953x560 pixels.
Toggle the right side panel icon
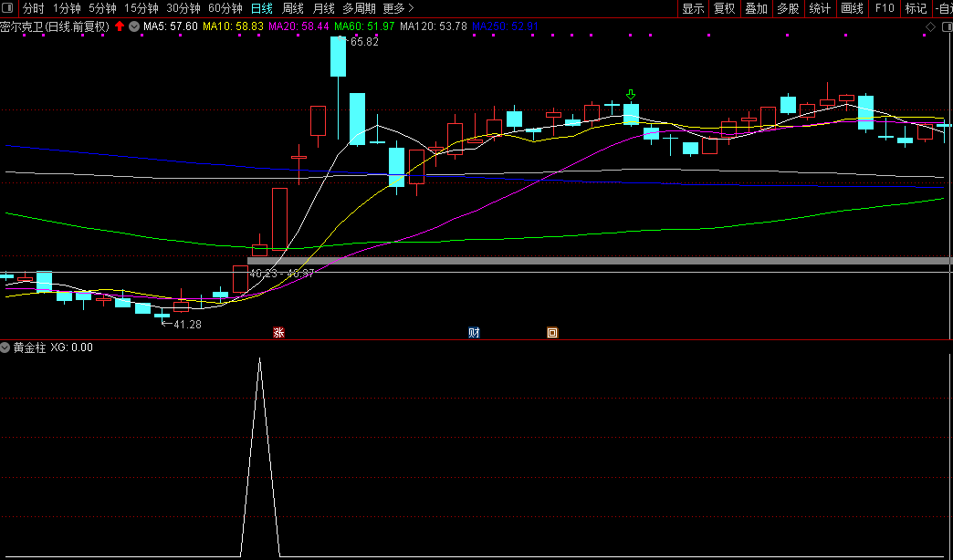point(948,26)
